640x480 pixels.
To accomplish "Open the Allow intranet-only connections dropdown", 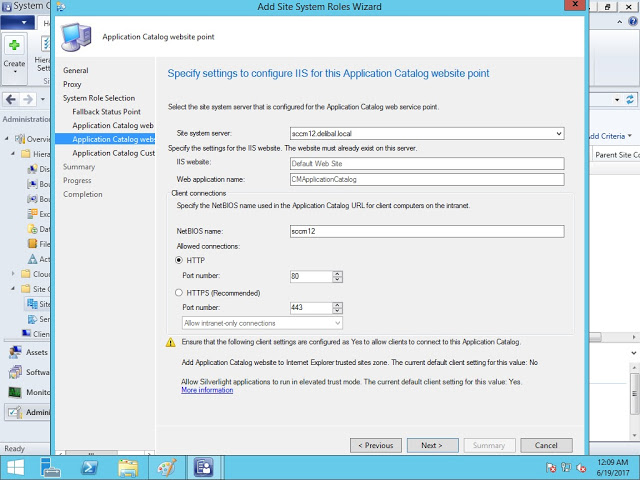I will pyautogui.click(x=337, y=323).
